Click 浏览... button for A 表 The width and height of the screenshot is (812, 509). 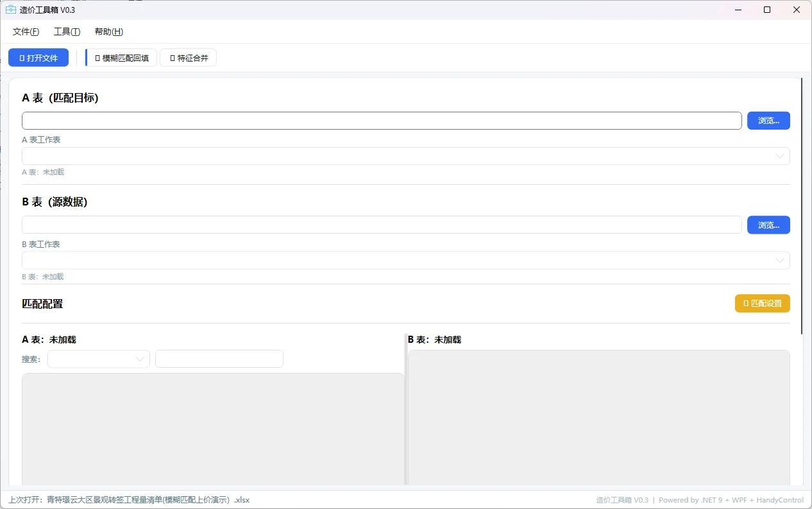click(768, 121)
